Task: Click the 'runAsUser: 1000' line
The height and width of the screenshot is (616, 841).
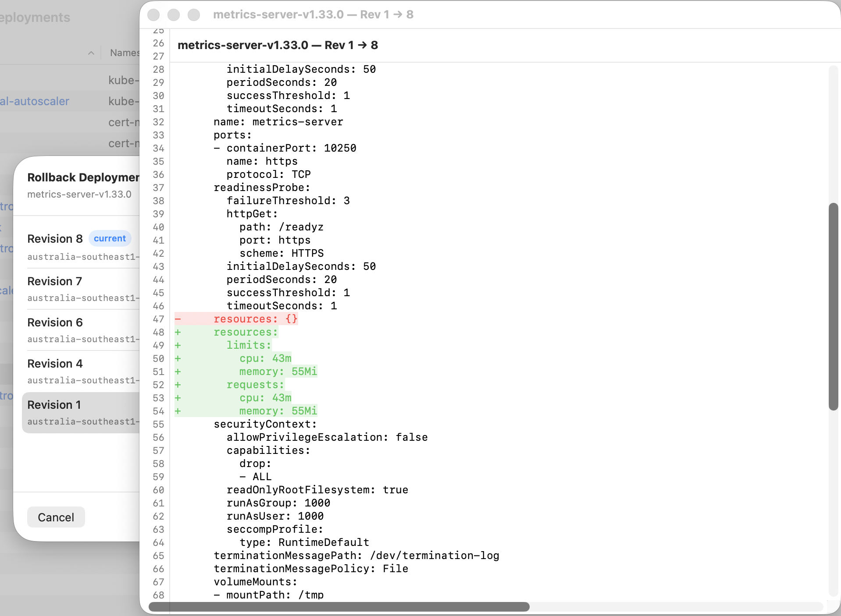Action: pos(275,516)
